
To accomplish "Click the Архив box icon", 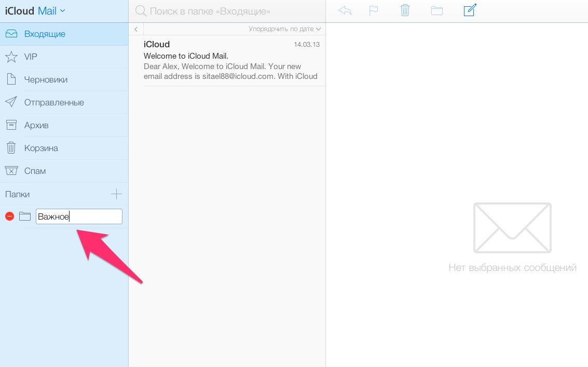I will click(x=11, y=125).
